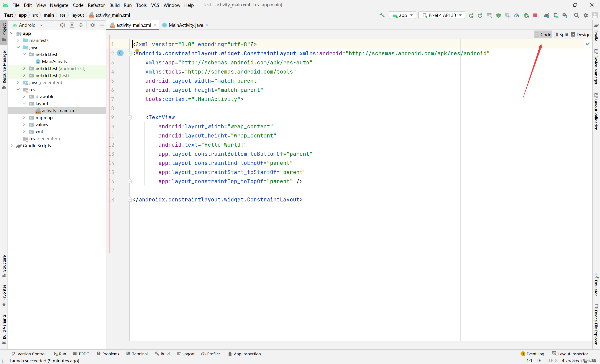Open the Tools menu
This screenshot has width=600, height=364.
(141, 5)
